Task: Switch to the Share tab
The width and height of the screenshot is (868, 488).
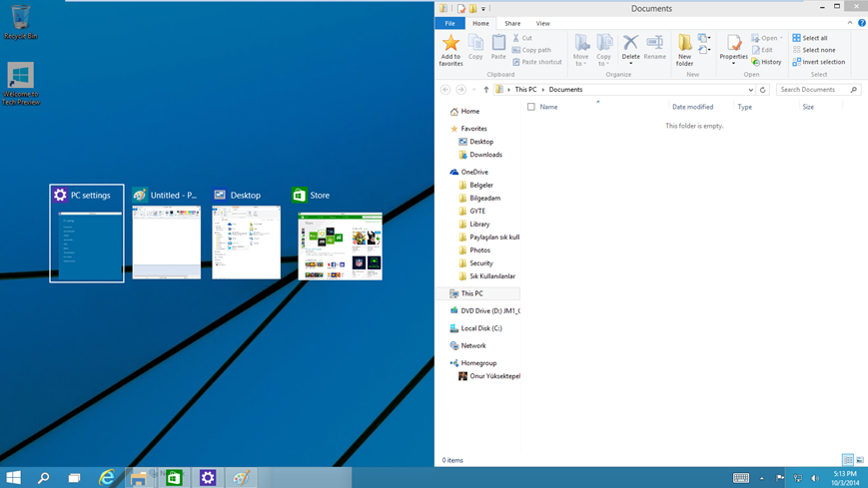Action: (512, 23)
